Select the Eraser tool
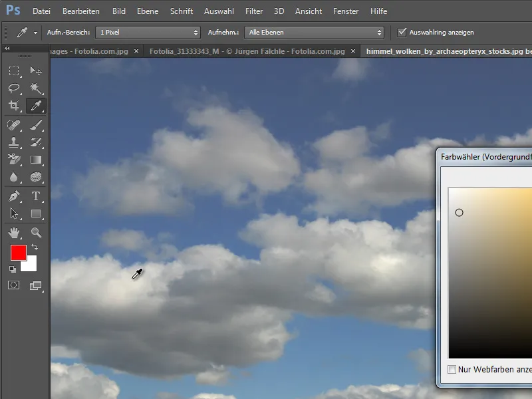This screenshot has width=532, height=399. pos(14,160)
